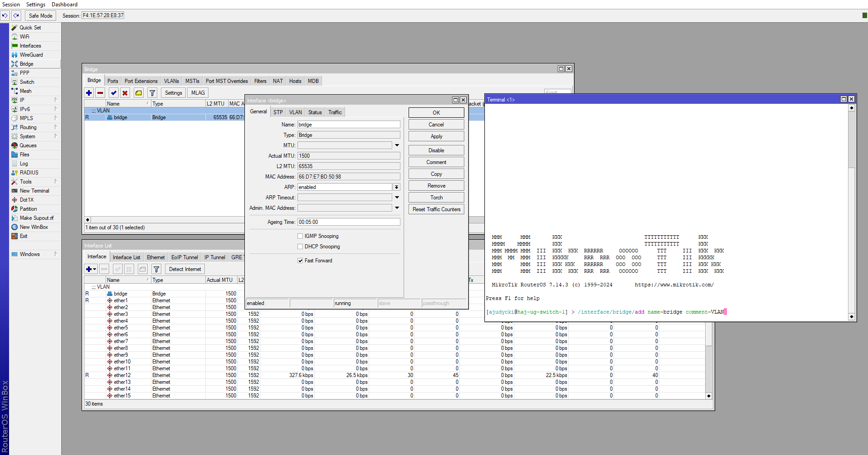Click the Ageing Time input field
Screen dimensions: 868x455
coord(349,222)
